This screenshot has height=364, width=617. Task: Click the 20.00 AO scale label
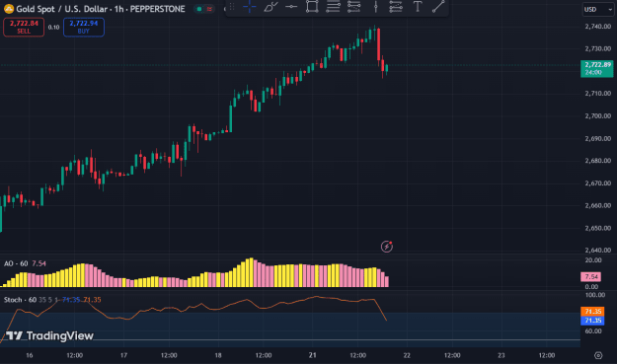point(593,260)
